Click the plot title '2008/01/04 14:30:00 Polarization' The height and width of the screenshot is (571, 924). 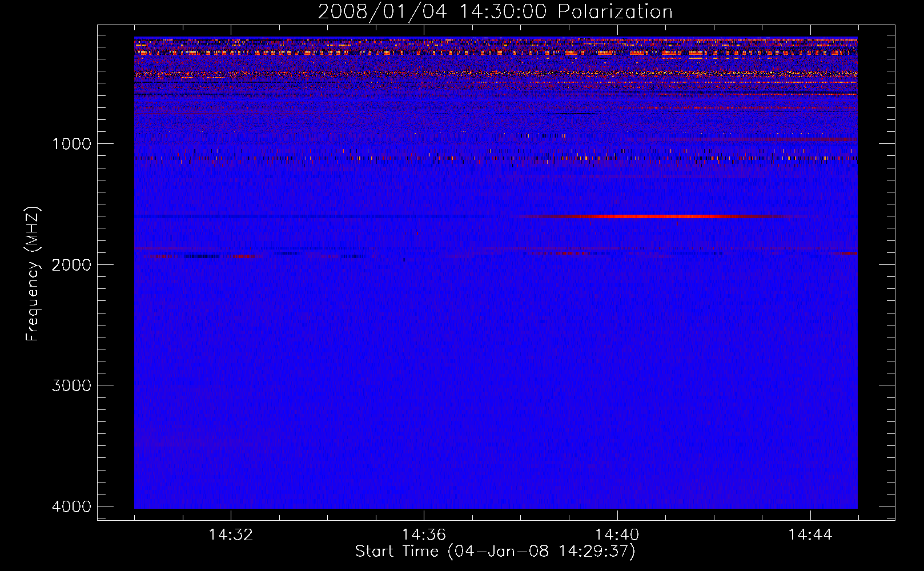click(x=495, y=11)
